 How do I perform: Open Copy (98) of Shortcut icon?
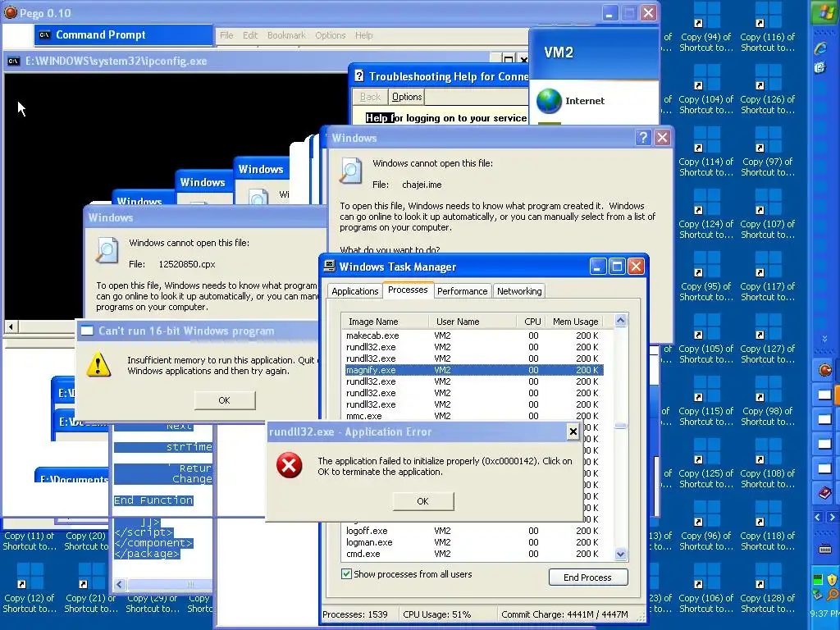tap(768, 402)
